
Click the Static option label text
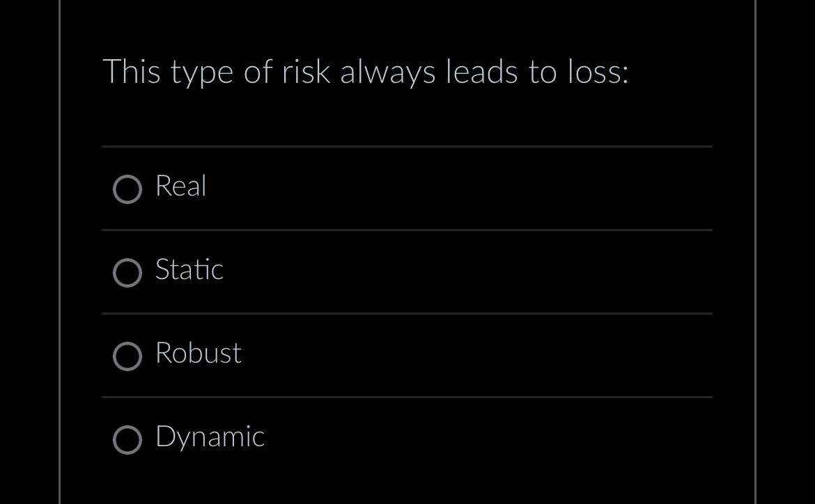tap(189, 270)
